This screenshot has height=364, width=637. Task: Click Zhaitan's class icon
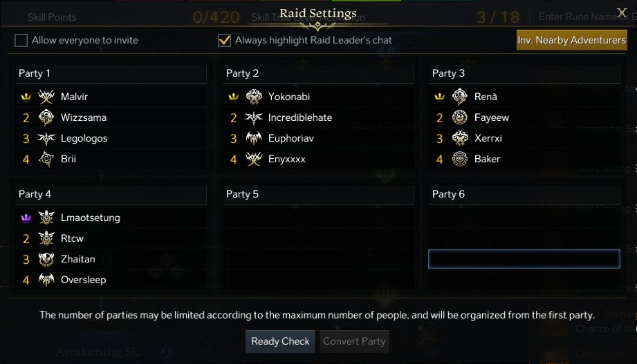(46, 259)
